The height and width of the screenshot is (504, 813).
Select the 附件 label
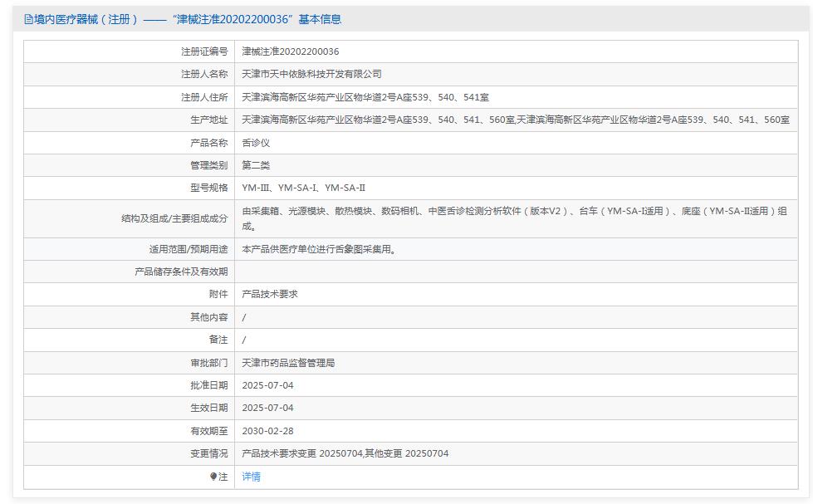pyautogui.click(x=218, y=294)
